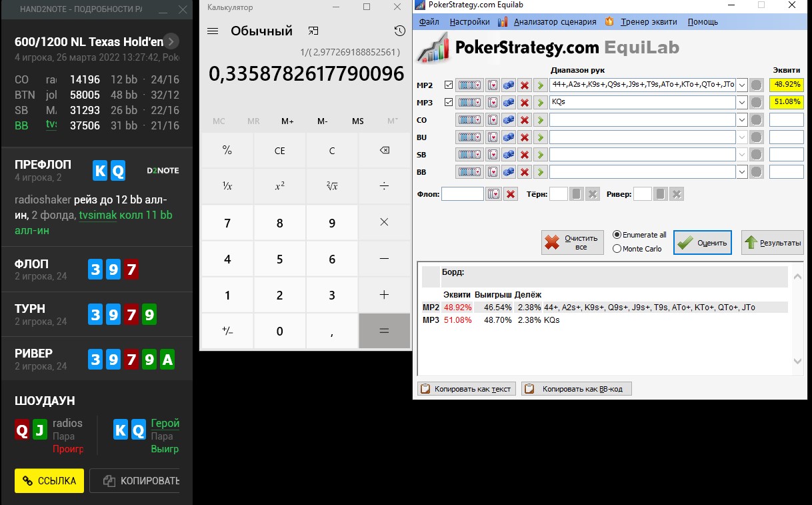Click Копировать как BB-код button

tap(577, 388)
